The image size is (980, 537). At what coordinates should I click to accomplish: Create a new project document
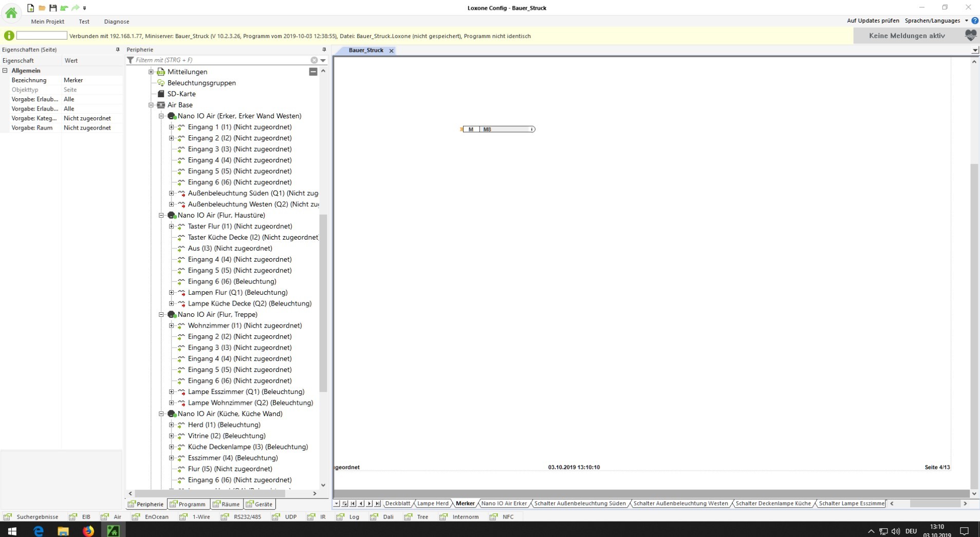pyautogui.click(x=31, y=8)
